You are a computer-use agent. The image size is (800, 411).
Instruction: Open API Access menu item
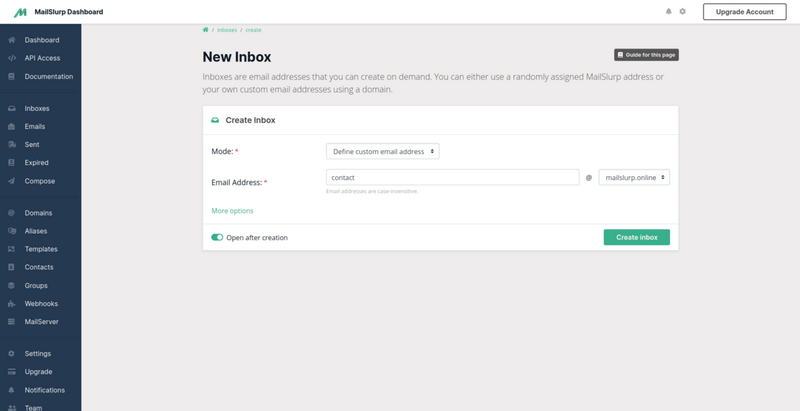tap(42, 58)
